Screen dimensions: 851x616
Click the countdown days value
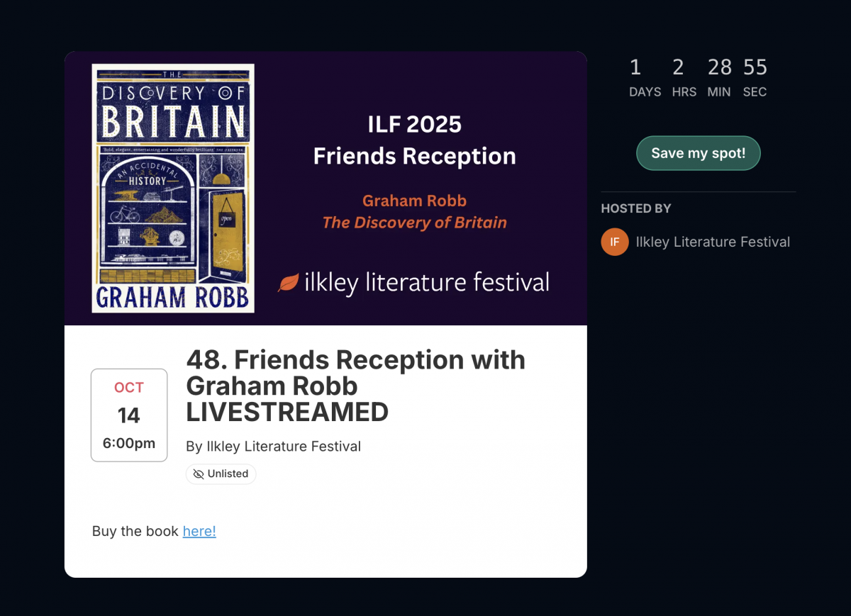click(635, 67)
